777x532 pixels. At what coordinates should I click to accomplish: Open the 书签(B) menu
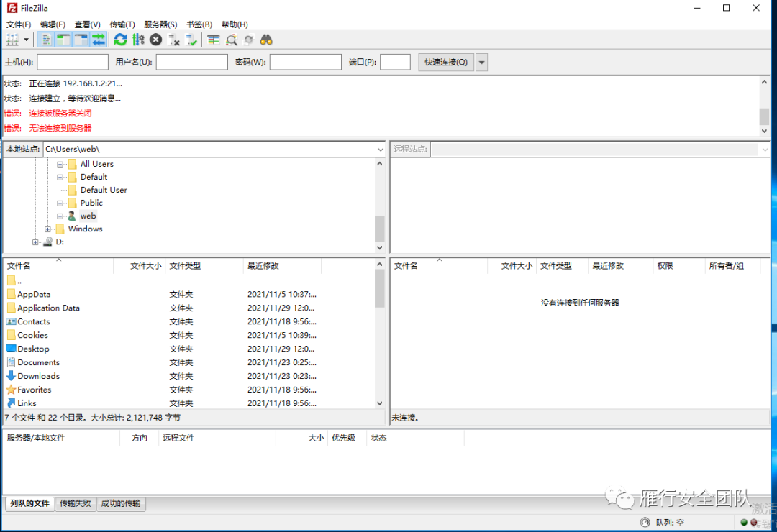click(x=199, y=24)
